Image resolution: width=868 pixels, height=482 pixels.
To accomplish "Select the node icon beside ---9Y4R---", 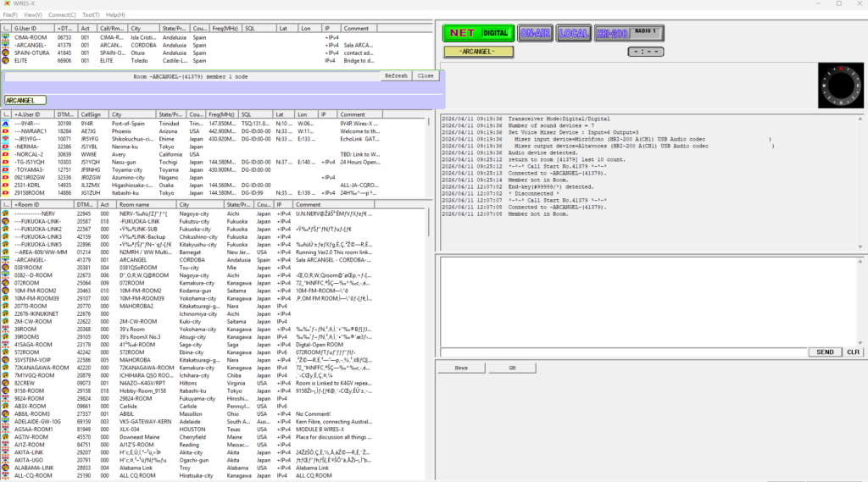I will click(x=7, y=123).
